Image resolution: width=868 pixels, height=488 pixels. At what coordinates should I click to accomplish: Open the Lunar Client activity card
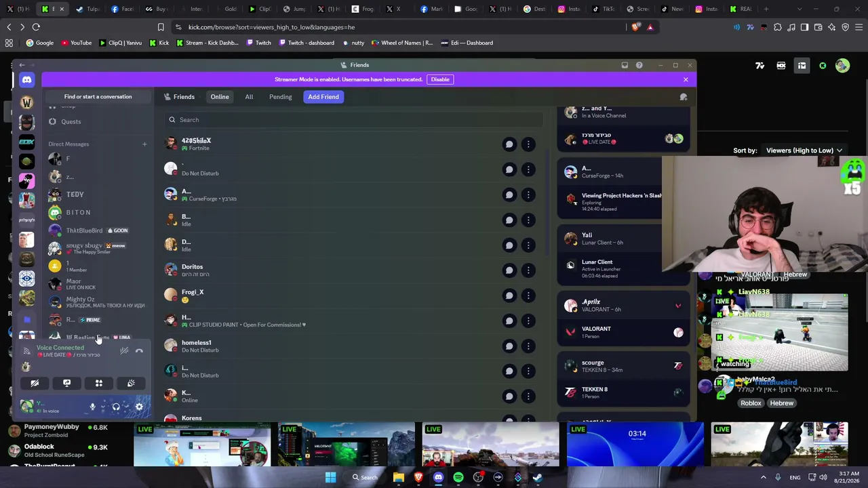point(623,266)
